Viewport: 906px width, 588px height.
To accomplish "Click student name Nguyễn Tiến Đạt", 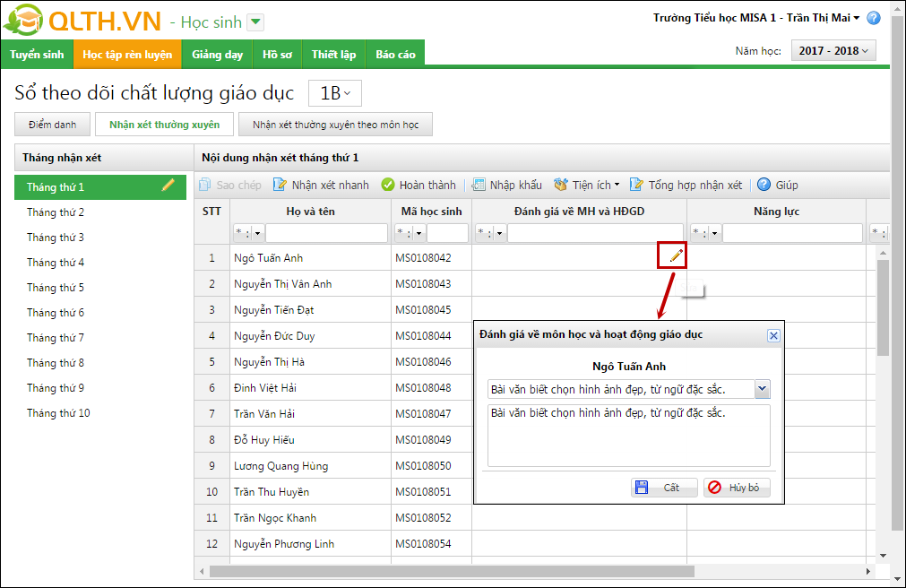I will (274, 310).
